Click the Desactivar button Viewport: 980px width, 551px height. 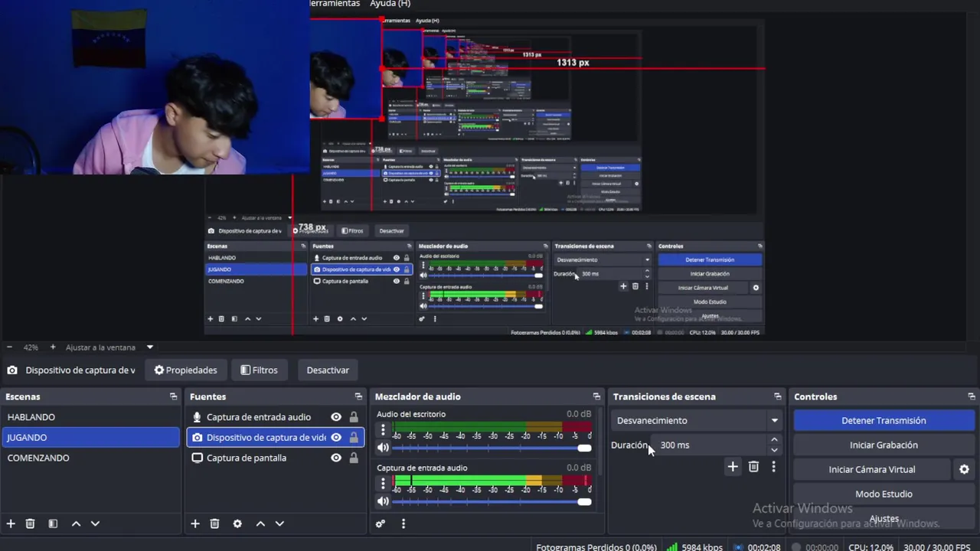[328, 370]
